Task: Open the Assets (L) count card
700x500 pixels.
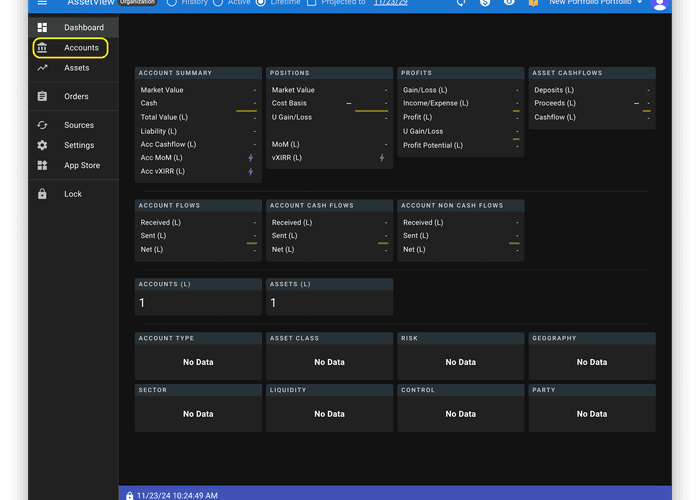Action: click(329, 297)
